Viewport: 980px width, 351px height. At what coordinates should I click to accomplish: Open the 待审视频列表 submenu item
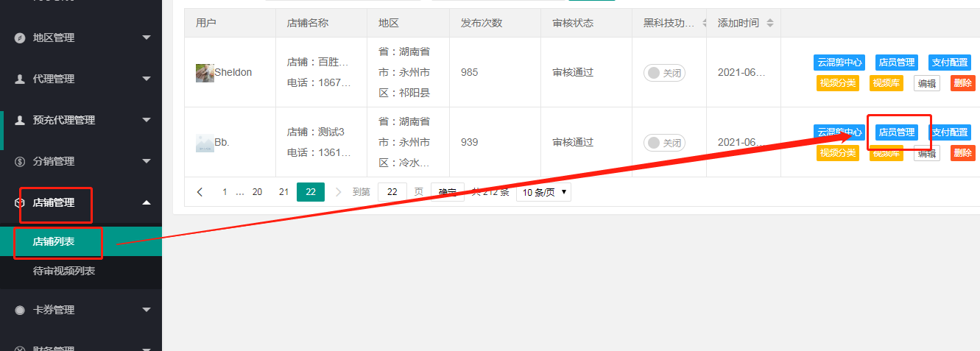click(x=81, y=271)
